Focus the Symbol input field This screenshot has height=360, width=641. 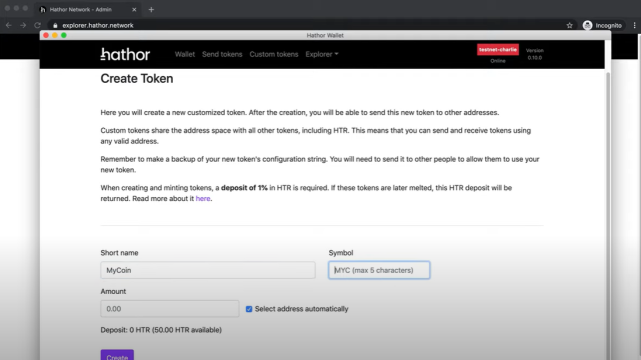379,270
